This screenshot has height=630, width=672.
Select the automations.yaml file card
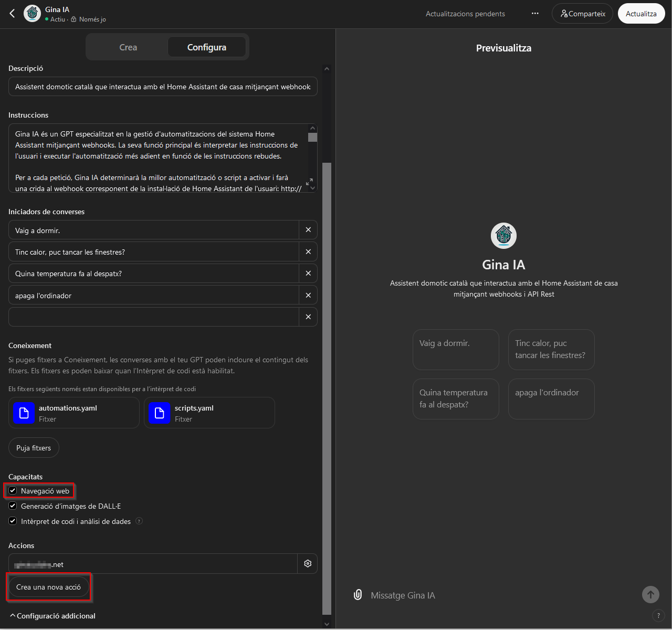[x=73, y=413]
